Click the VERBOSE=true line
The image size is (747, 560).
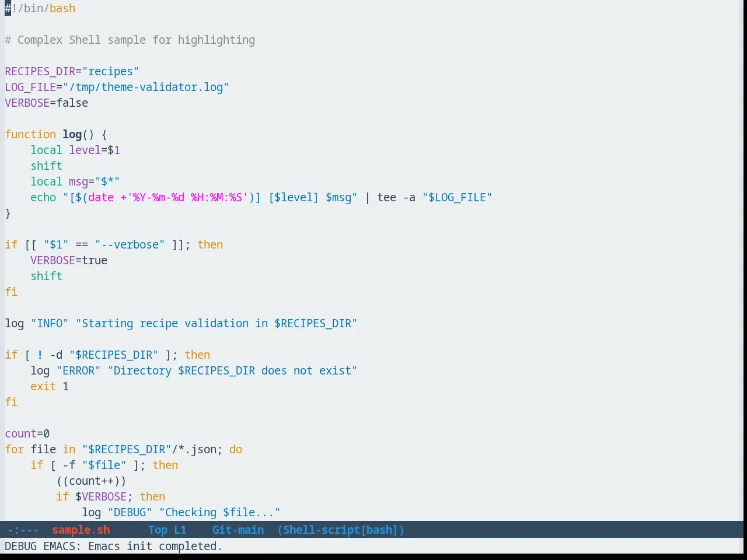click(x=69, y=260)
